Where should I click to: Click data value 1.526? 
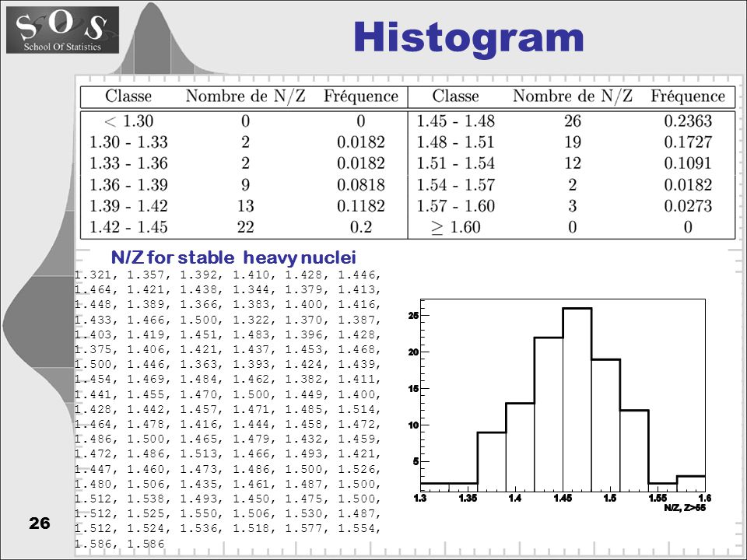358,469
